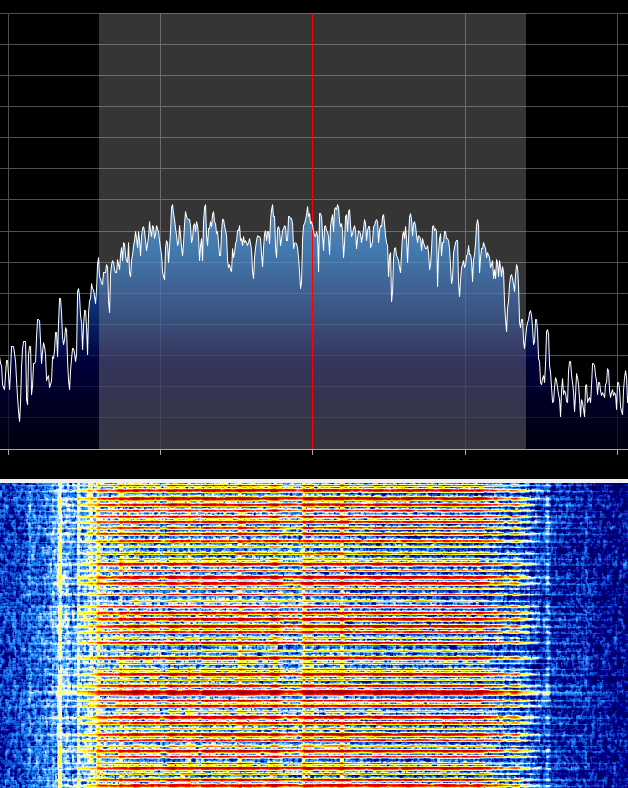The width and height of the screenshot is (628, 788).
Task: Click the axis tick mark beneath the red line
Action: click(312, 452)
